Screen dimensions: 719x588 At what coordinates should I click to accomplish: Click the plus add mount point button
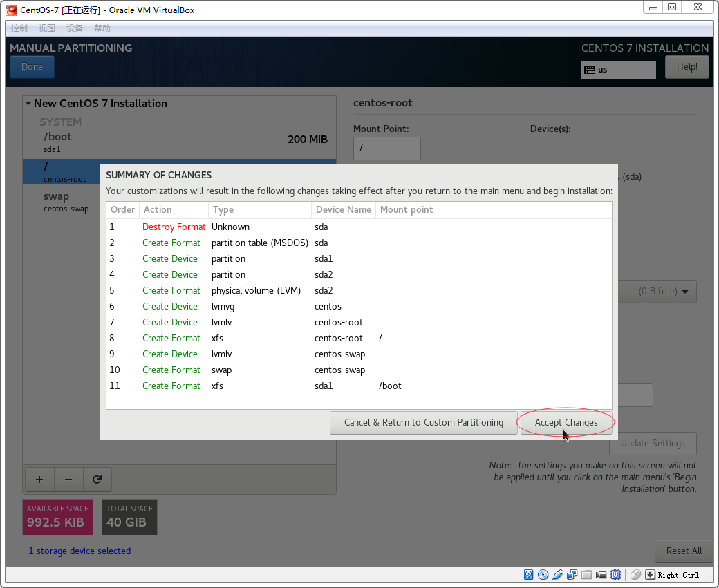pos(39,480)
